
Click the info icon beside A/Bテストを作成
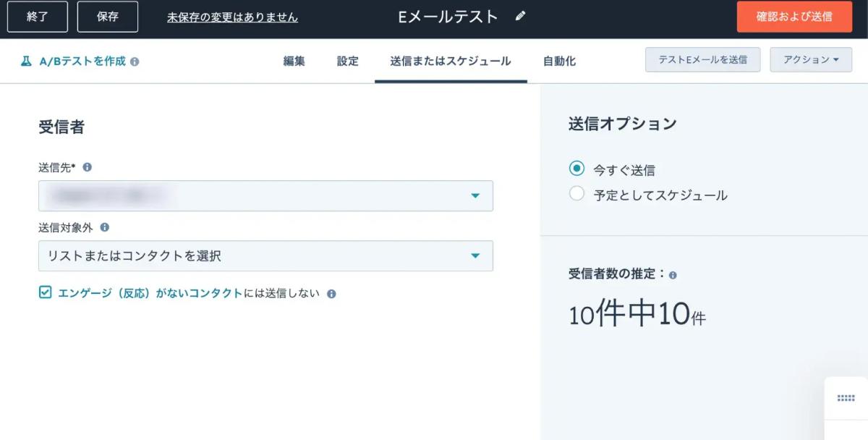click(x=135, y=62)
